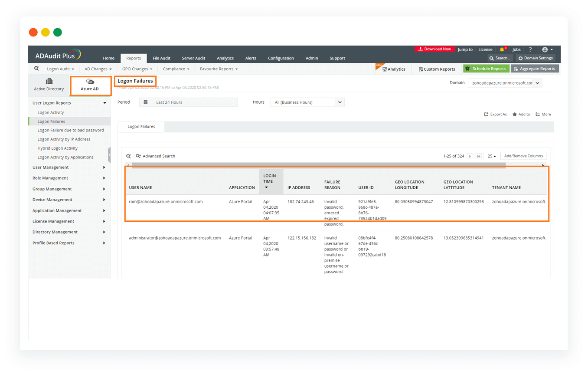This screenshot has height=374, width=588.
Task: Click the sidebar collapse handle
Action: (x=109, y=155)
